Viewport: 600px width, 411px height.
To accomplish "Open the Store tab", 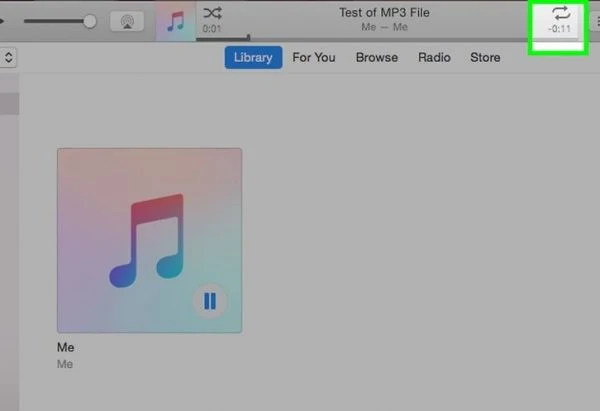I will coord(485,57).
